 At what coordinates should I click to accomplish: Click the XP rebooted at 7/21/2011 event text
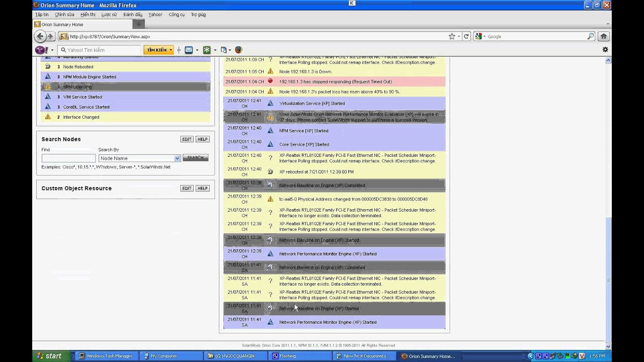[316, 171]
